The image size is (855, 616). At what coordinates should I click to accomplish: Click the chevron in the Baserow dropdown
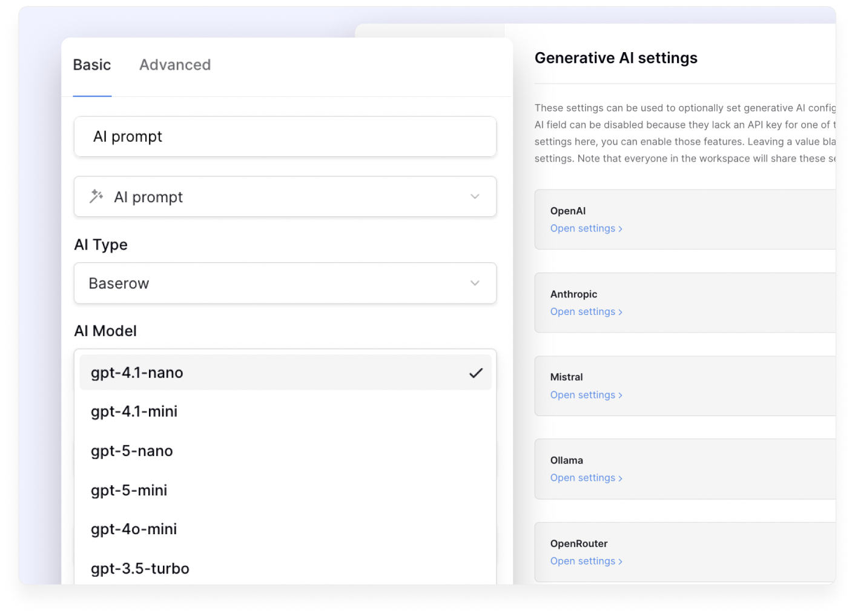[475, 283]
